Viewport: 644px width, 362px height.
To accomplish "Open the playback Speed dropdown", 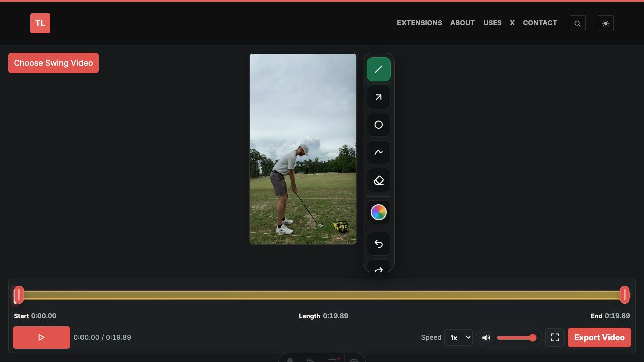I will (x=458, y=337).
